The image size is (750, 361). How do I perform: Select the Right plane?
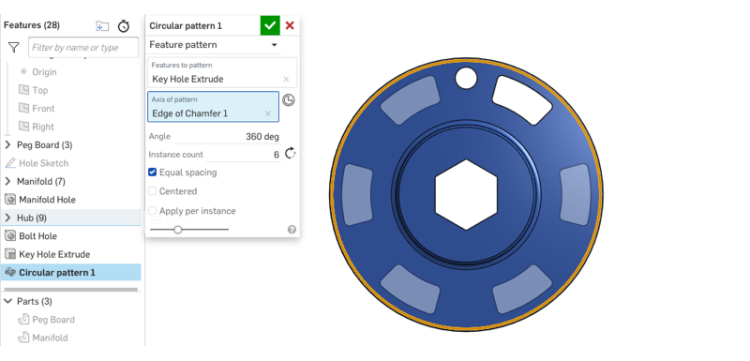[43, 127]
